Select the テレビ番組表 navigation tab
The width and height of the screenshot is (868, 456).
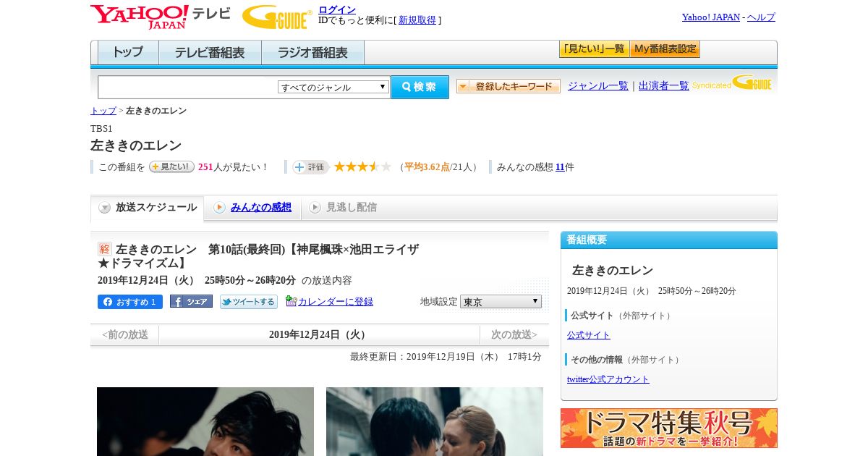[x=210, y=53]
